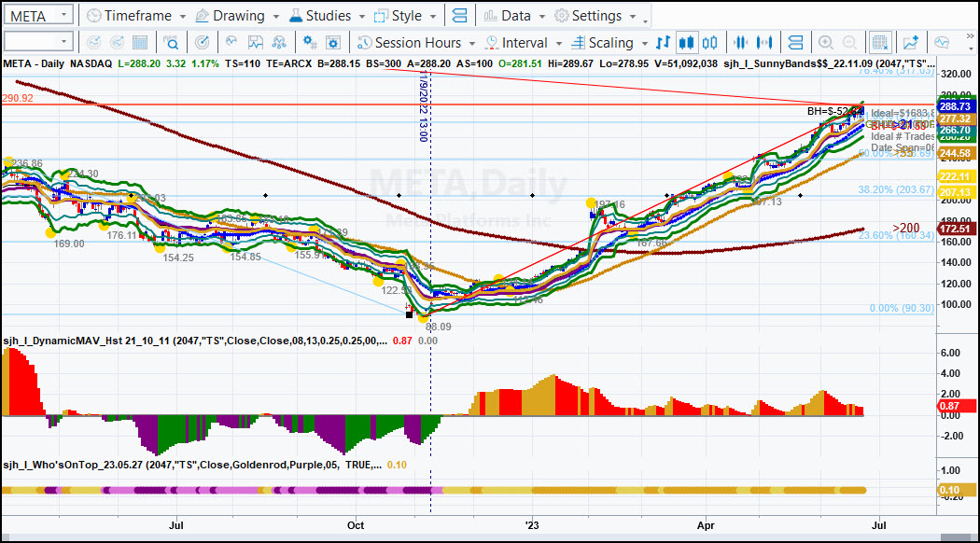Click the 290.92 horizontal line label
The height and width of the screenshot is (543, 980).
point(18,98)
